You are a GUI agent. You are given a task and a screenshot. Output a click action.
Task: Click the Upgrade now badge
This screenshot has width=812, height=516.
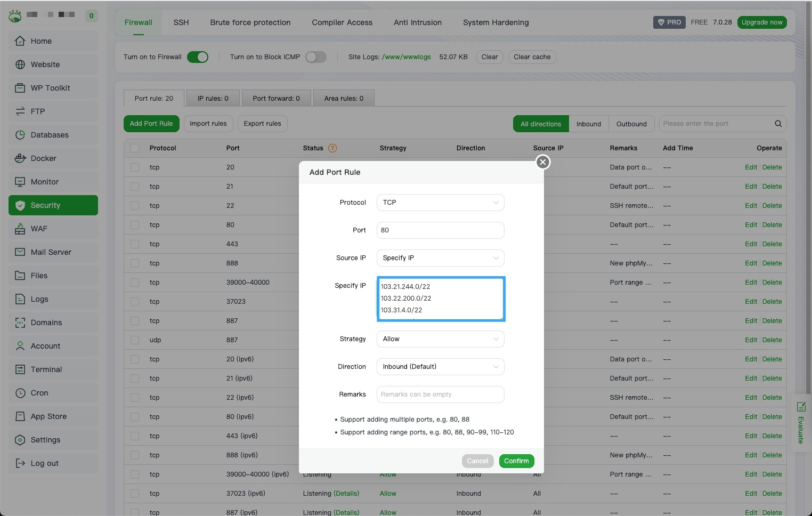(x=762, y=22)
